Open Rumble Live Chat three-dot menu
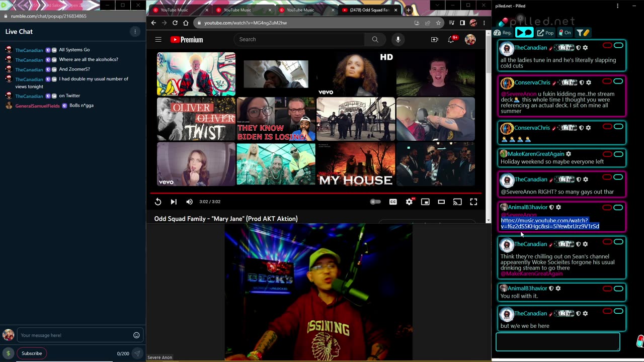The height and width of the screenshot is (362, 644). (x=135, y=31)
